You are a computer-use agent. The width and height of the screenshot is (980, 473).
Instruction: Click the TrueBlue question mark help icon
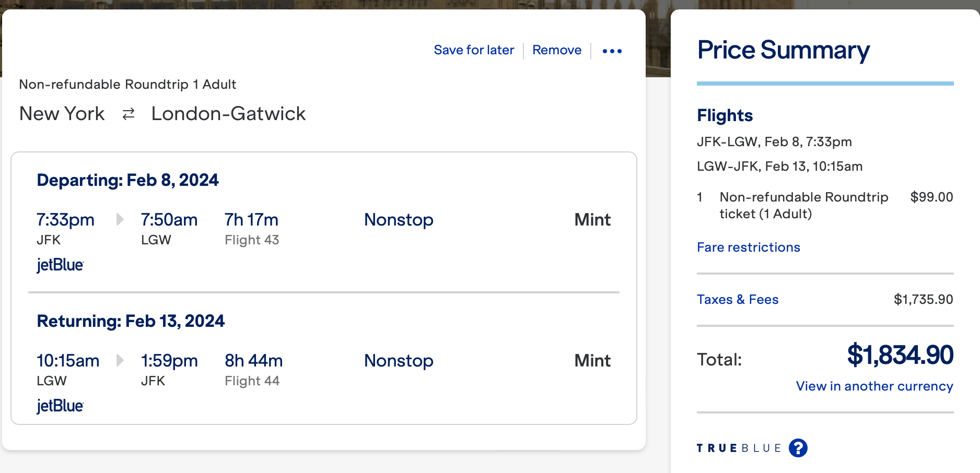coord(798,448)
